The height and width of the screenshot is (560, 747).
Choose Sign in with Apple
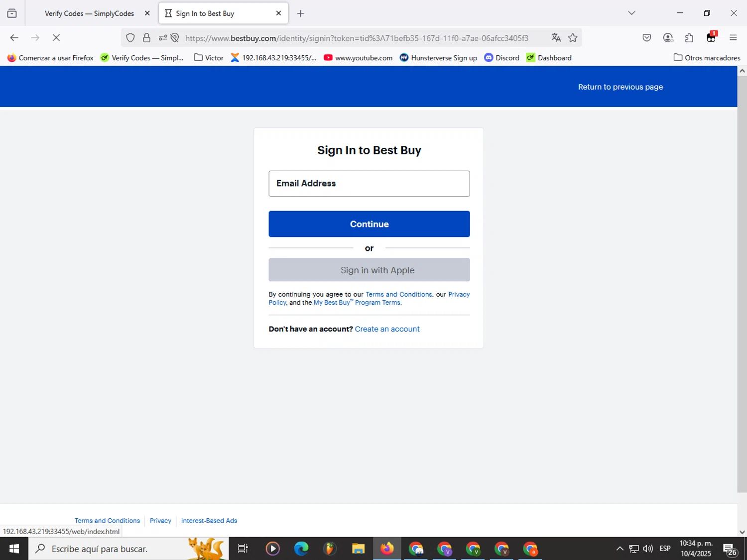point(369,270)
